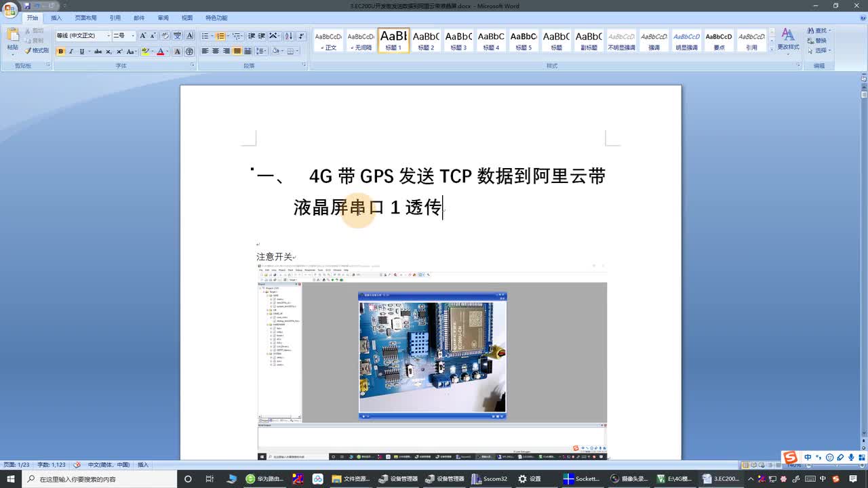Align text right

226,52
